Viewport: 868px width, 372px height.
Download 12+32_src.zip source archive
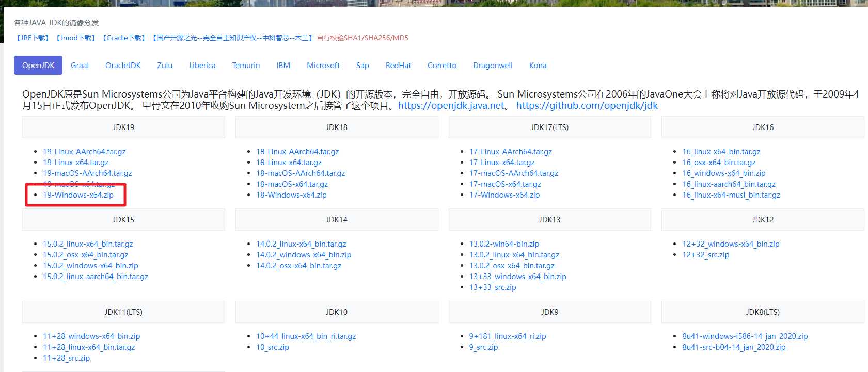pyautogui.click(x=706, y=255)
